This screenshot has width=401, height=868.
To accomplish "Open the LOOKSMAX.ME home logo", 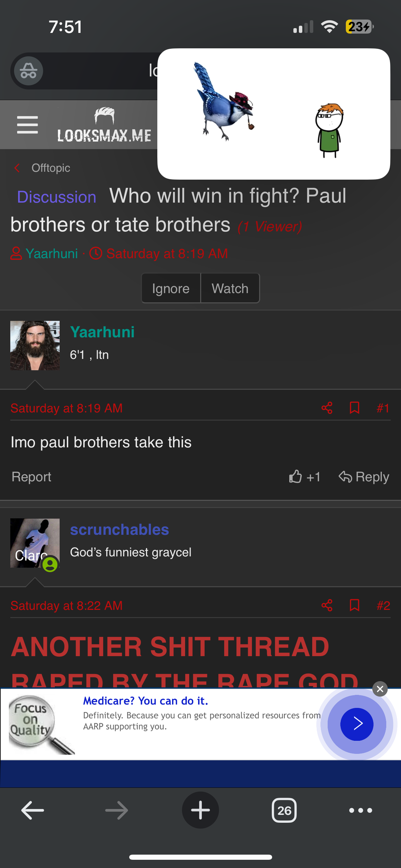I will click(104, 125).
